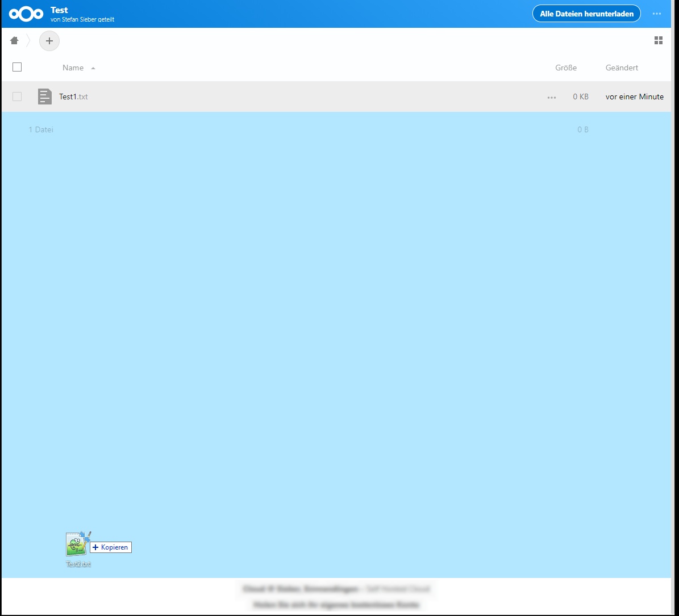Sort files by Geändert column
The height and width of the screenshot is (616, 679).
622,68
